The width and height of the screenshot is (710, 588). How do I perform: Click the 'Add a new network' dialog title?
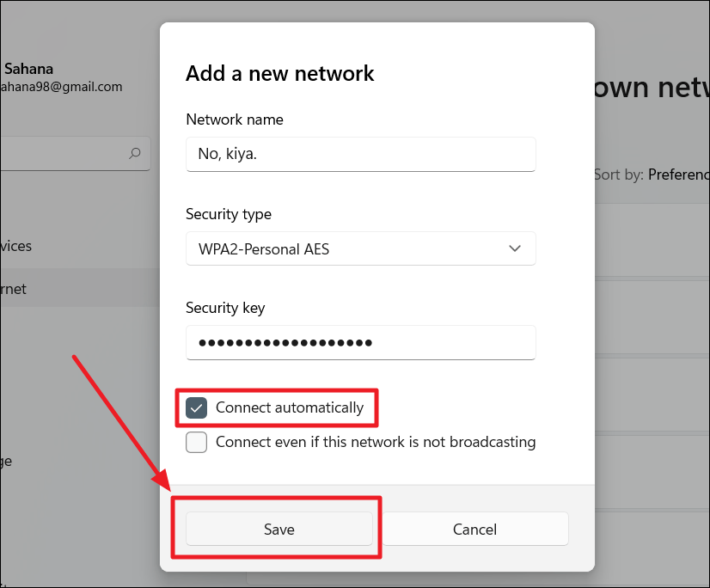[x=280, y=73]
